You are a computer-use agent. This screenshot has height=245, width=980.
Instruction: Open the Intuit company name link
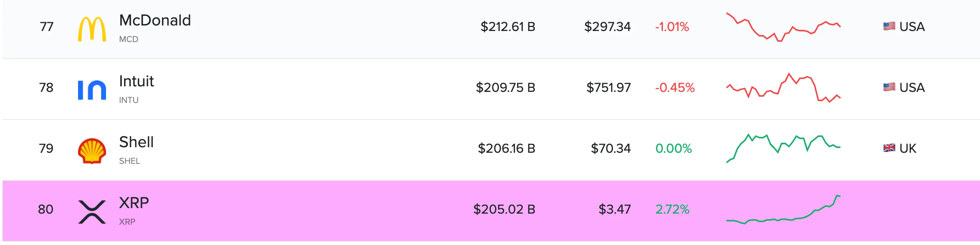pos(136,81)
